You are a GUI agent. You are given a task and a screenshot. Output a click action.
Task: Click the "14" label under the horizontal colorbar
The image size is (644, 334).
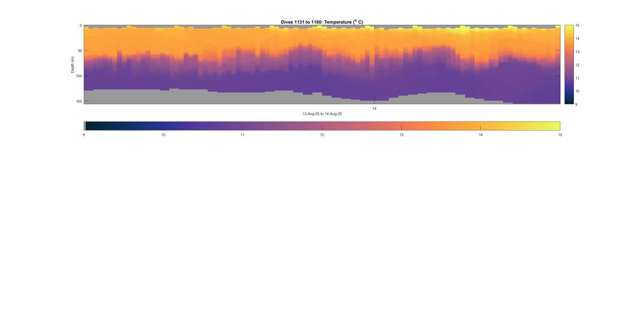tap(481, 135)
